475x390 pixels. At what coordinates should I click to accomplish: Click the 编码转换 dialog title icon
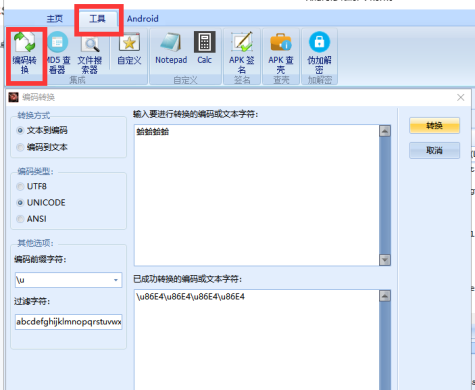point(13,97)
